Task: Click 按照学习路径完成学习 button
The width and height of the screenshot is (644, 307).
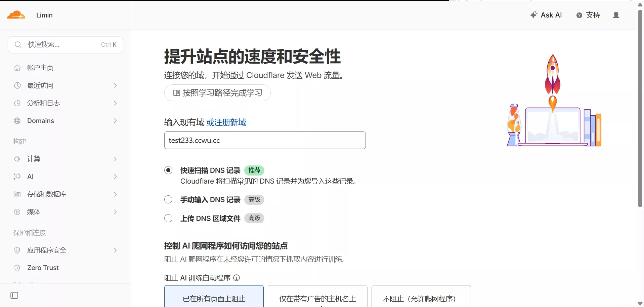Action: (x=217, y=93)
